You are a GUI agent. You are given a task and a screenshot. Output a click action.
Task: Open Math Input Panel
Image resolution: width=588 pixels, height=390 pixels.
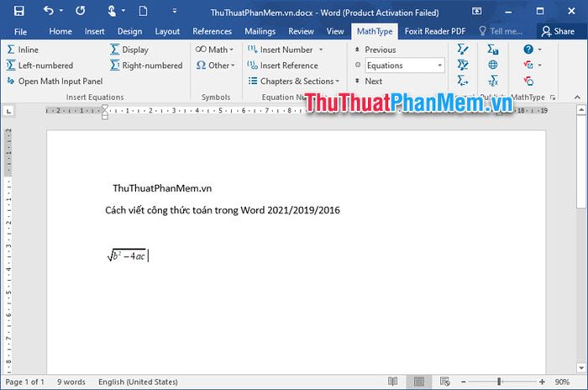(55, 81)
